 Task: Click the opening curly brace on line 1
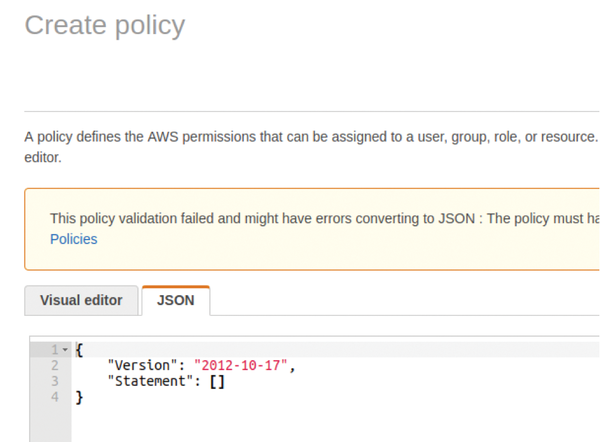coord(79,350)
